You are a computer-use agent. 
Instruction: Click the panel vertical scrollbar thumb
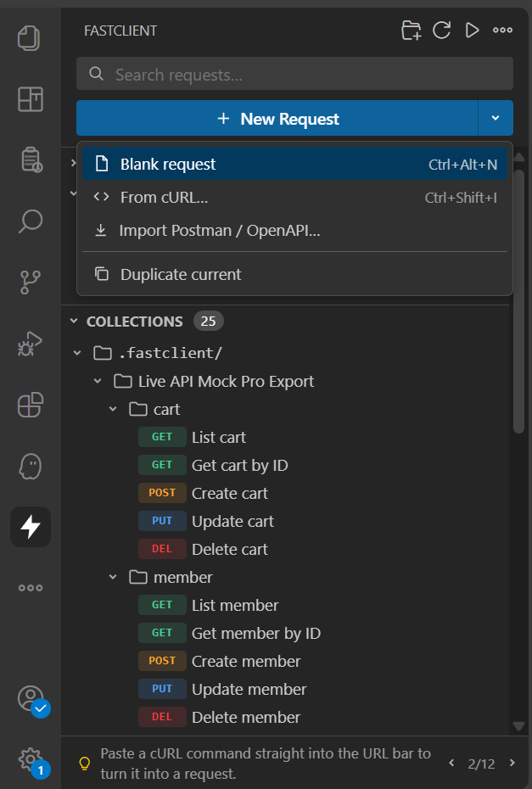(519, 301)
